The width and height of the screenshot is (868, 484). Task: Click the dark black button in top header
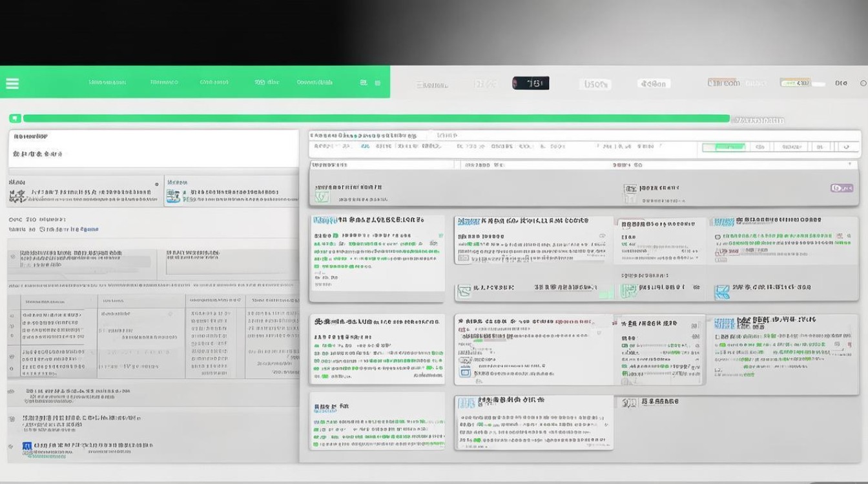(530, 83)
